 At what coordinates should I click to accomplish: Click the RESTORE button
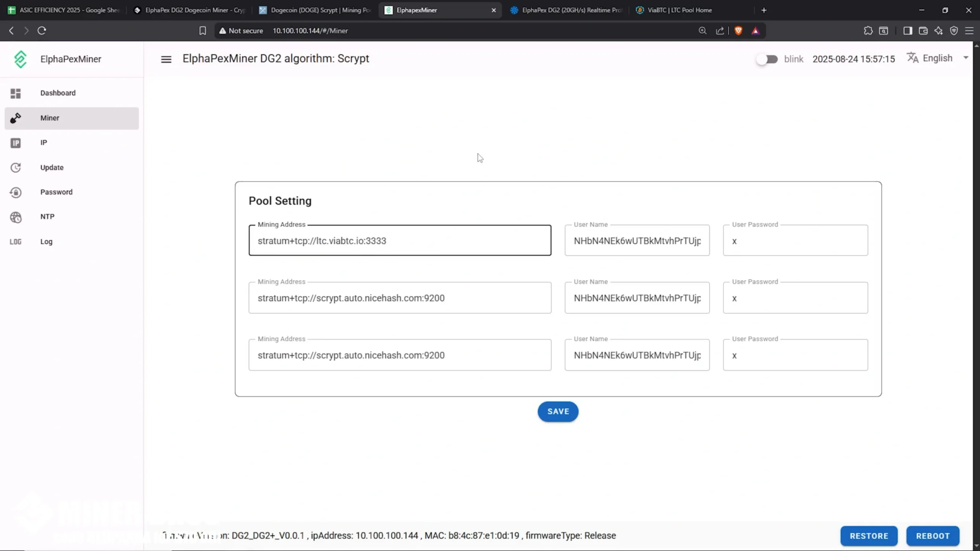pos(869,536)
